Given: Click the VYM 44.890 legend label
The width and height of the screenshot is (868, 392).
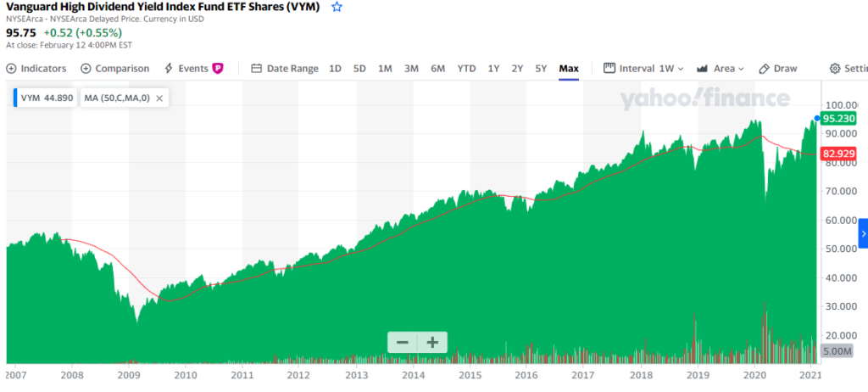Looking at the screenshot, I should click(47, 98).
